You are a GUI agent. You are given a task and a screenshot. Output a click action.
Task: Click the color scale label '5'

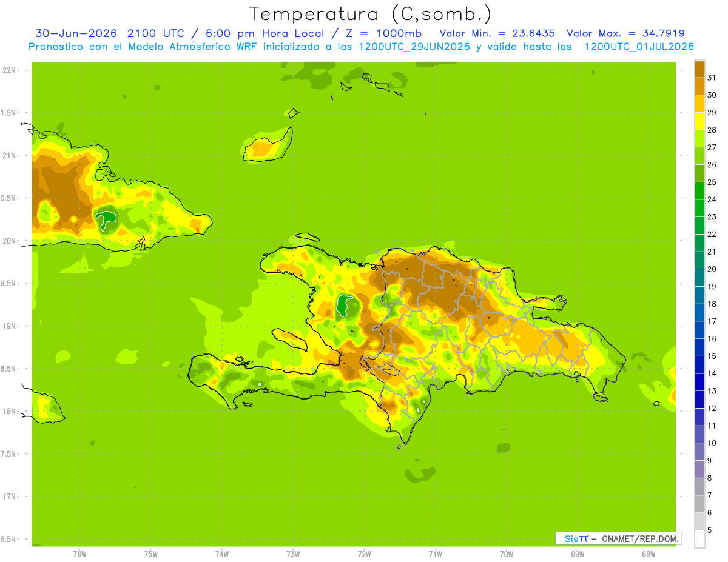[x=710, y=530]
